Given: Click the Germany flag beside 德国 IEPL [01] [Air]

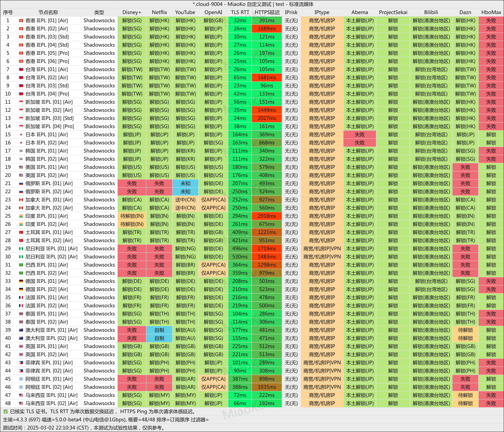Looking at the screenshot, I should tap(21, 281).
